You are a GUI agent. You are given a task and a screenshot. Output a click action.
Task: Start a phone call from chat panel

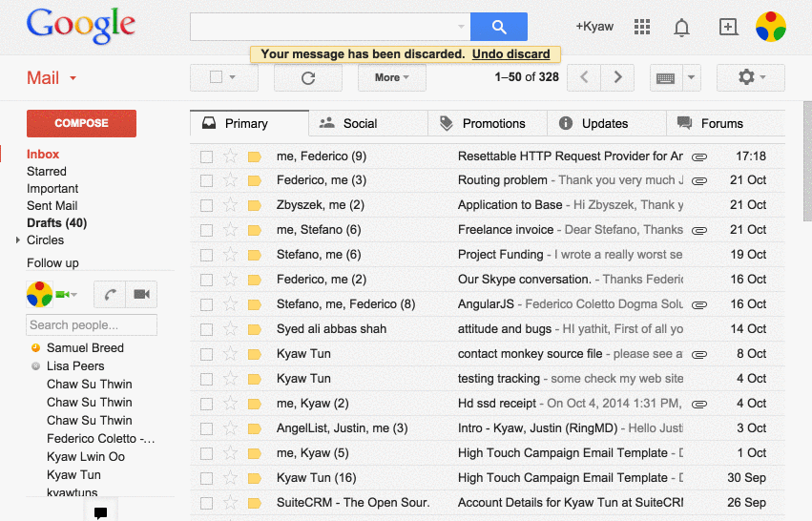click(110, 294)
